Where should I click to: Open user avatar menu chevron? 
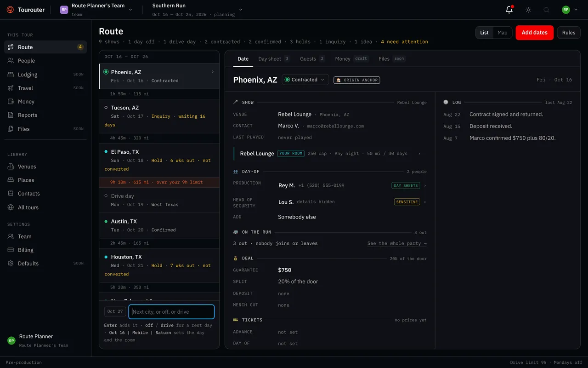coord(576,10)
